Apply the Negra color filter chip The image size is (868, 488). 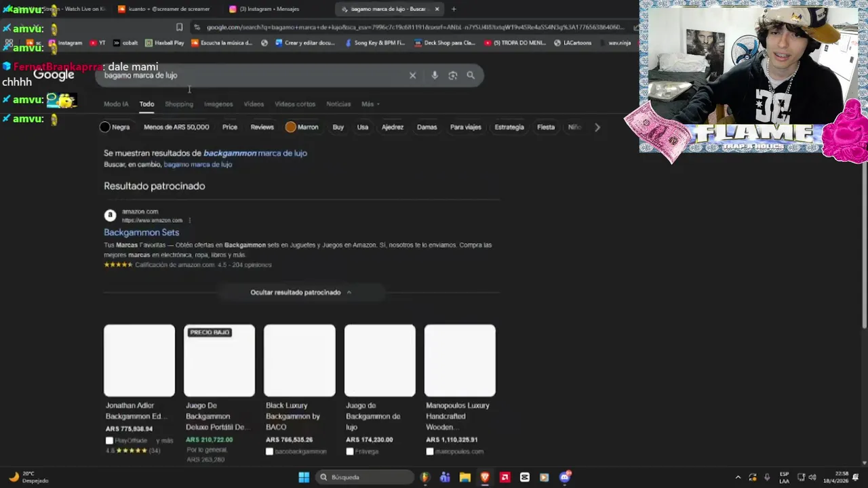pyautogui.click(x=115, y=127)
